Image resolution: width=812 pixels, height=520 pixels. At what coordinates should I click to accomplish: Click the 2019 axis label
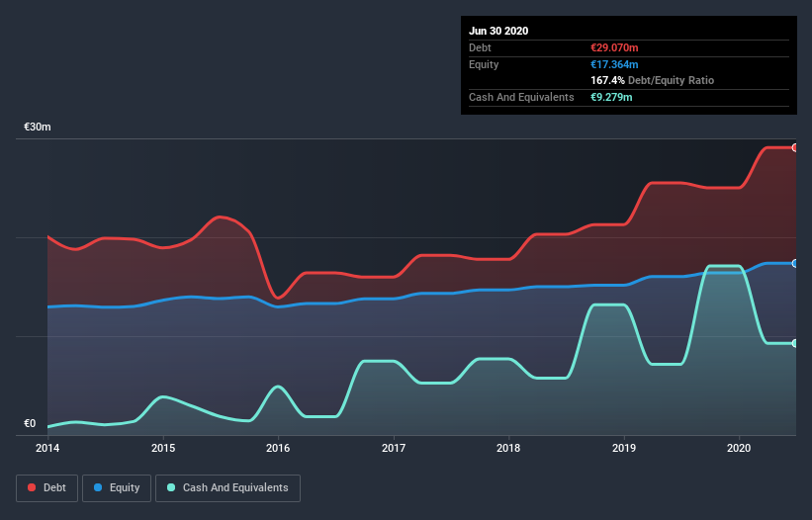point(624,448)
